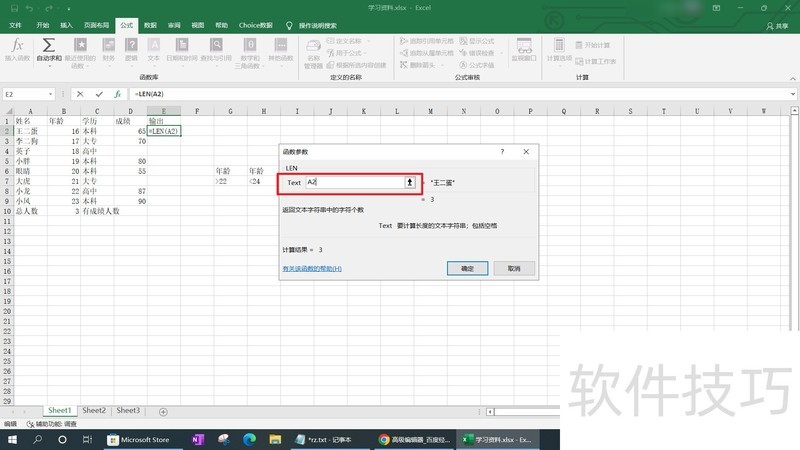Click 公式求值

pos(477,65)
